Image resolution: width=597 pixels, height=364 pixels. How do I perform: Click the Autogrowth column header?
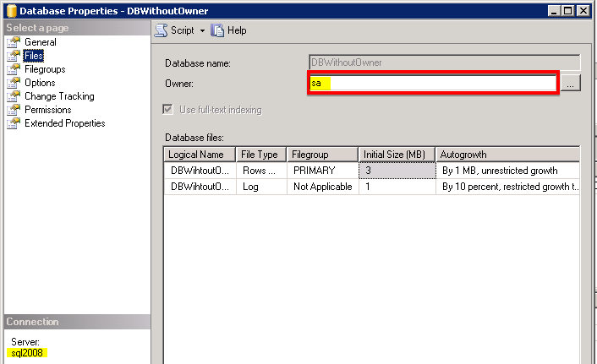point(508,155)
